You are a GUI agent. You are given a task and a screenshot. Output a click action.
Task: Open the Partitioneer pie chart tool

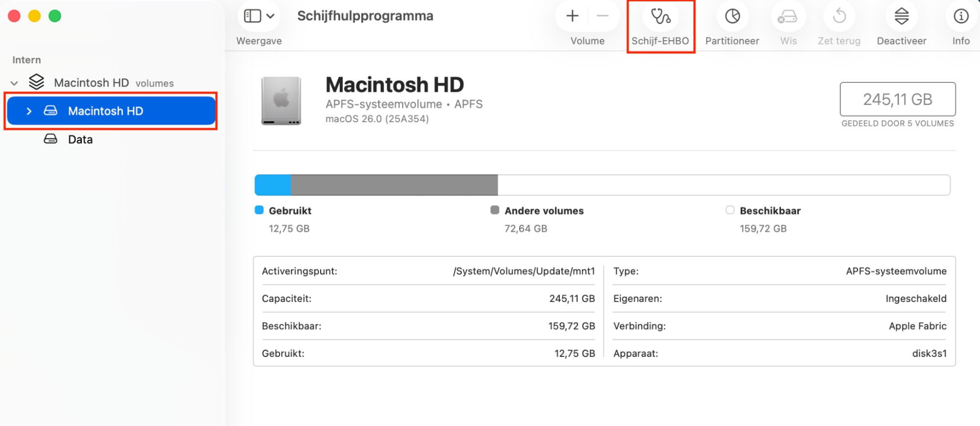coord(732,16)
